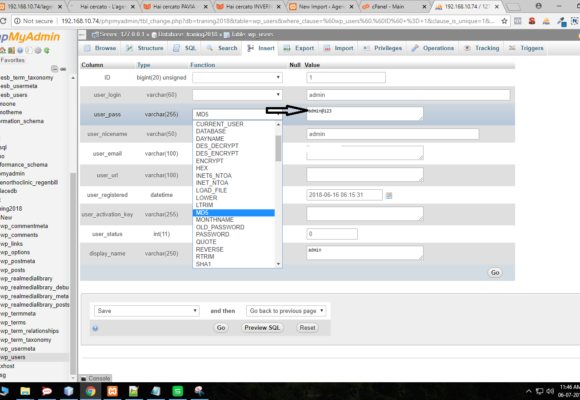Open Export tab
This screenshot has width=580, height=400.
coord(299,48)
